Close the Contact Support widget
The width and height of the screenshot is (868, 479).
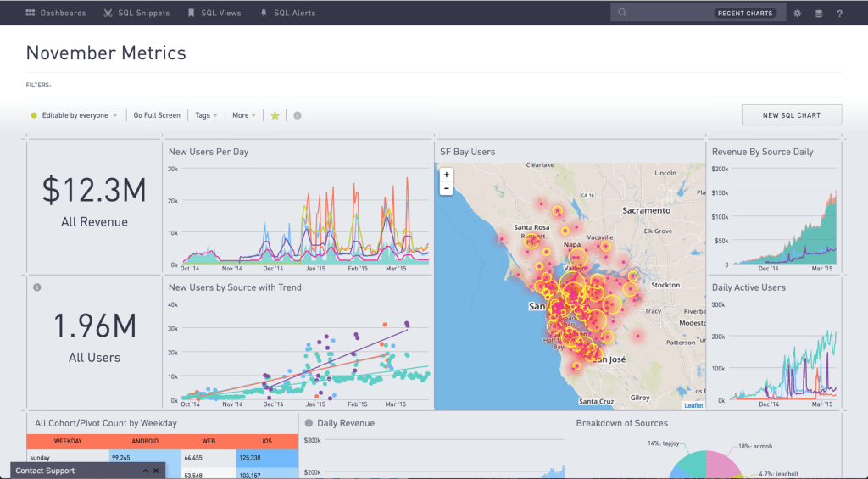(156, 471)
